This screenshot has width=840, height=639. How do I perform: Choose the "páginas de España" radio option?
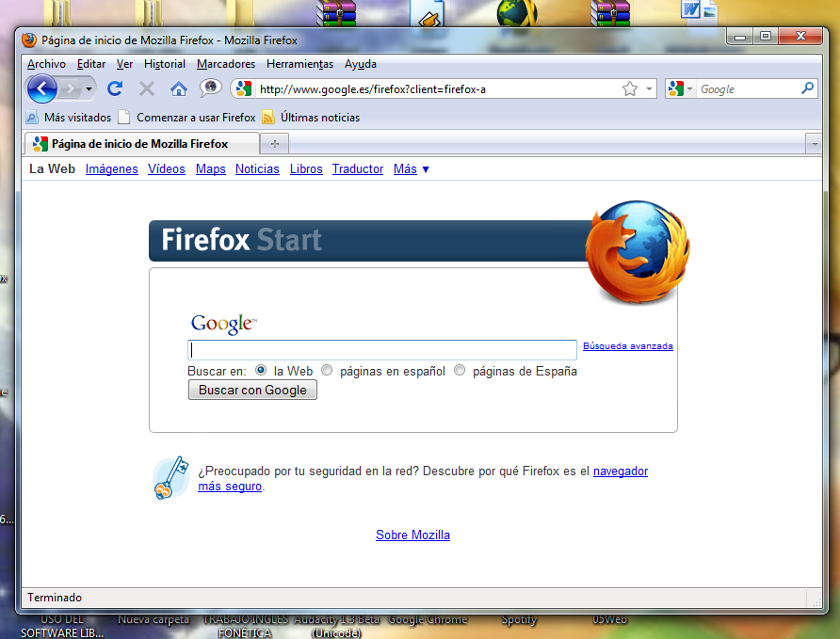point(460,371)
